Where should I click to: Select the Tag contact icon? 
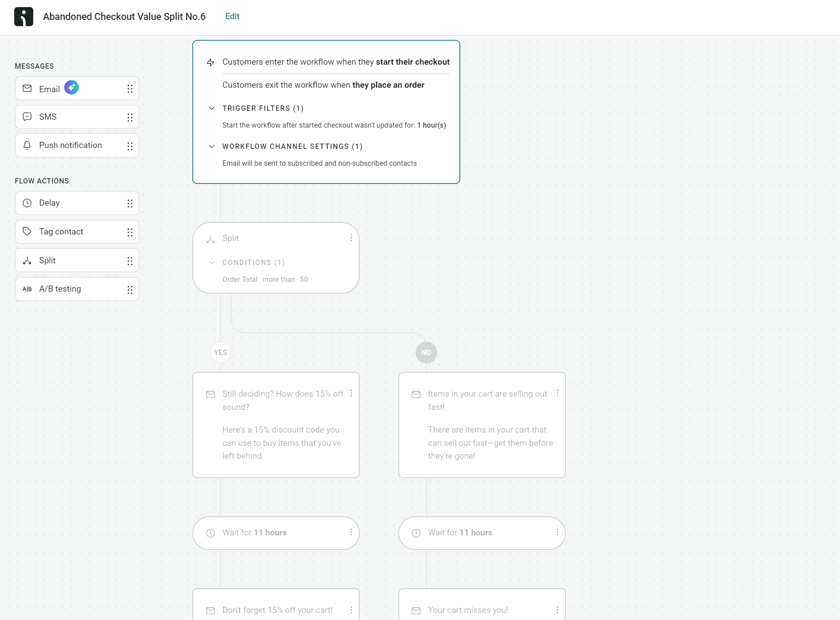[x=27, y=231]
